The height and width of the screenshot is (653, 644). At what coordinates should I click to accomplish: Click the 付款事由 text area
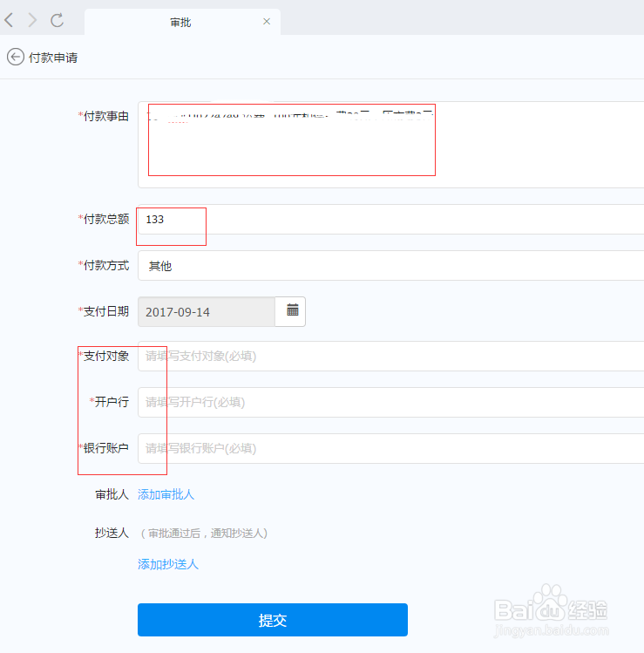[x=390, y=145]
